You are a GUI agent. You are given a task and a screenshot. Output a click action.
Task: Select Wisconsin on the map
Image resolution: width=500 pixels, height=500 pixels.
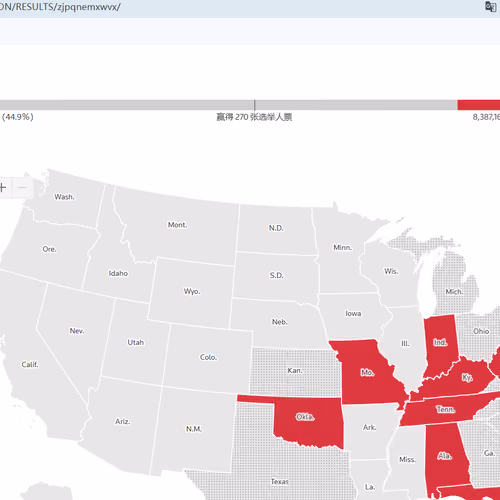[391, 271]
